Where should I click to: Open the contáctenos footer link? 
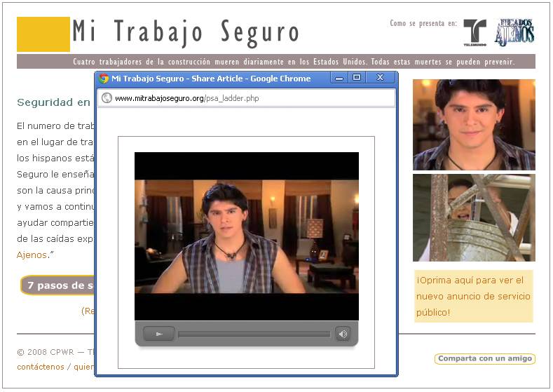(x=41, y=367)
